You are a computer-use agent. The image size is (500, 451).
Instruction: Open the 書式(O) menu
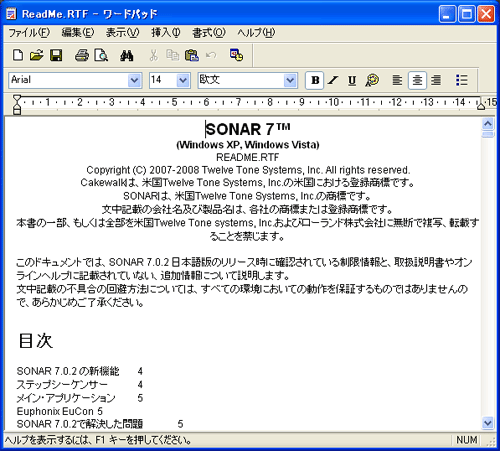pyautogui.click(x=209, y=33)
